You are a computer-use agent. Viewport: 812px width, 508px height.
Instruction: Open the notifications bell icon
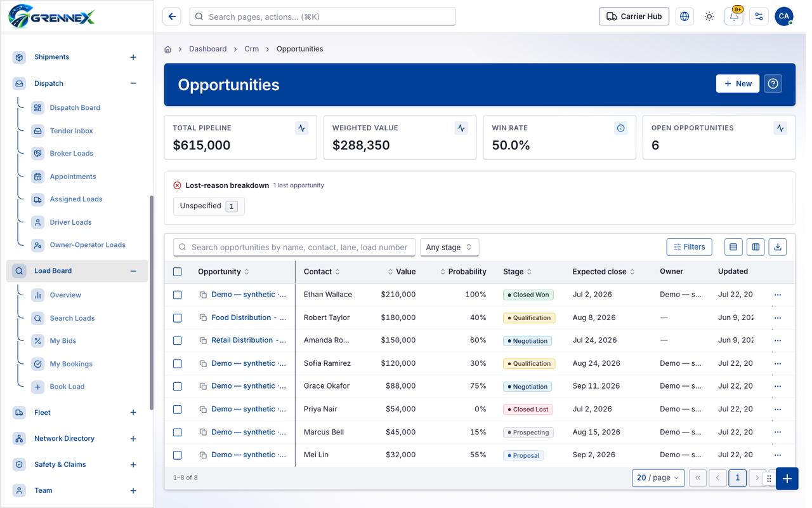pos(734,17)
